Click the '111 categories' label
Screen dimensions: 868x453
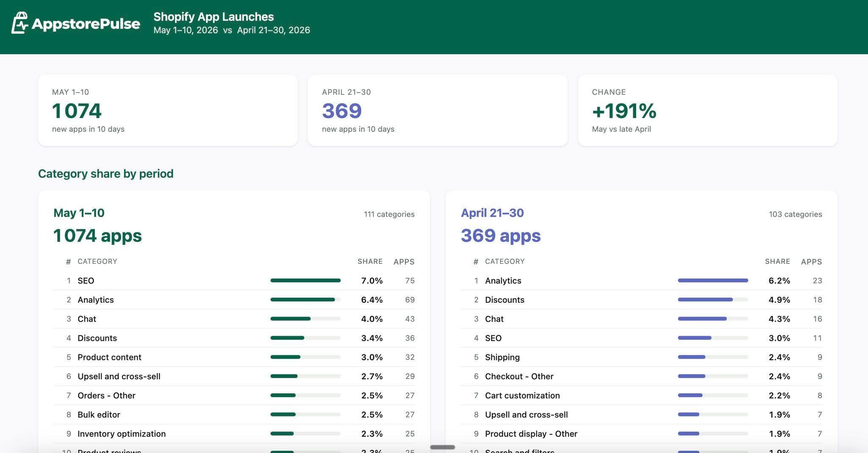(x=389, y=214)
